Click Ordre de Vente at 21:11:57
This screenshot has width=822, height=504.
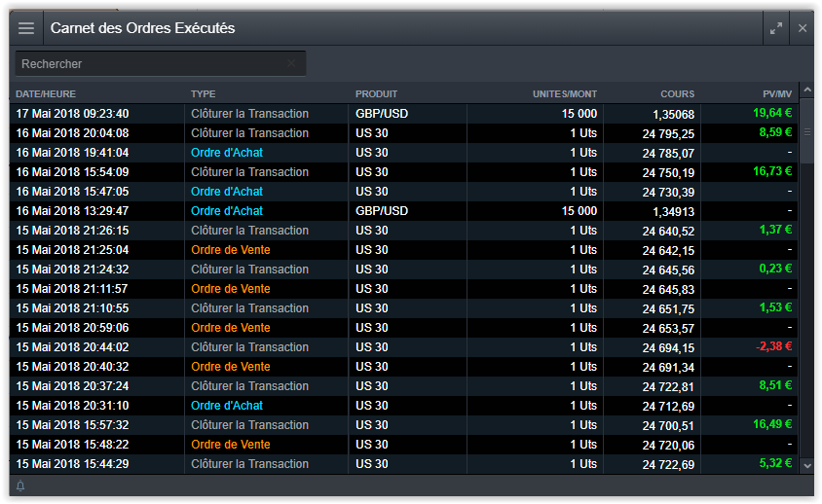(x=230, y=289)
